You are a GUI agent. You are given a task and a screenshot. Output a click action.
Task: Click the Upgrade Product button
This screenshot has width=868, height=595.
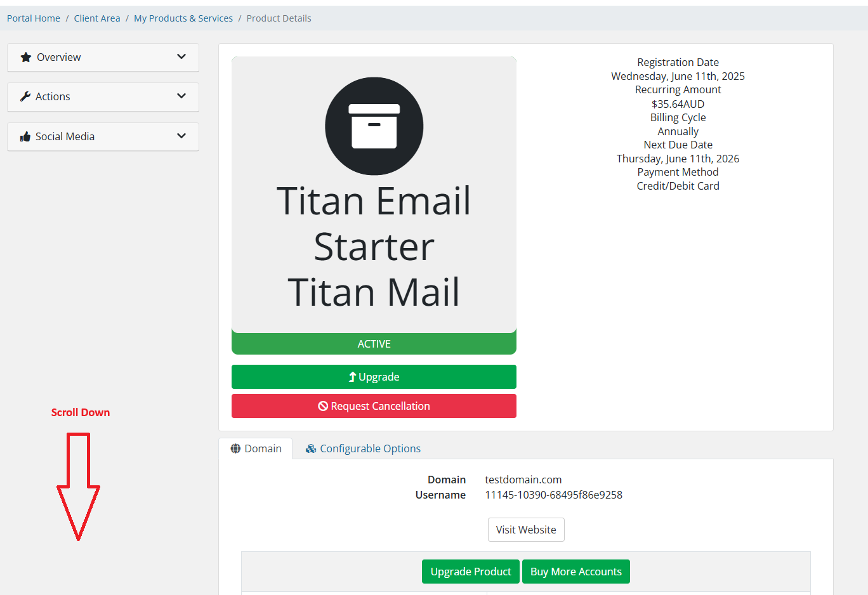(x=470, y=572)
